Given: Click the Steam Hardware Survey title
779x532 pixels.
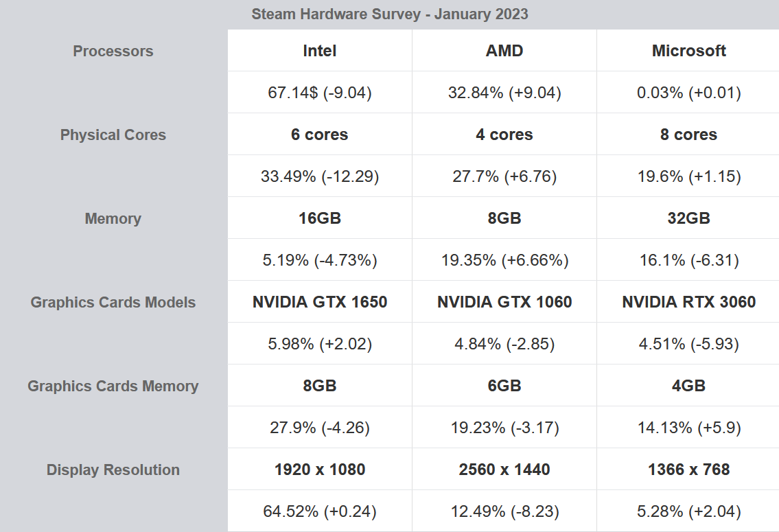Looking at the screenshot, I should [389, 14].
